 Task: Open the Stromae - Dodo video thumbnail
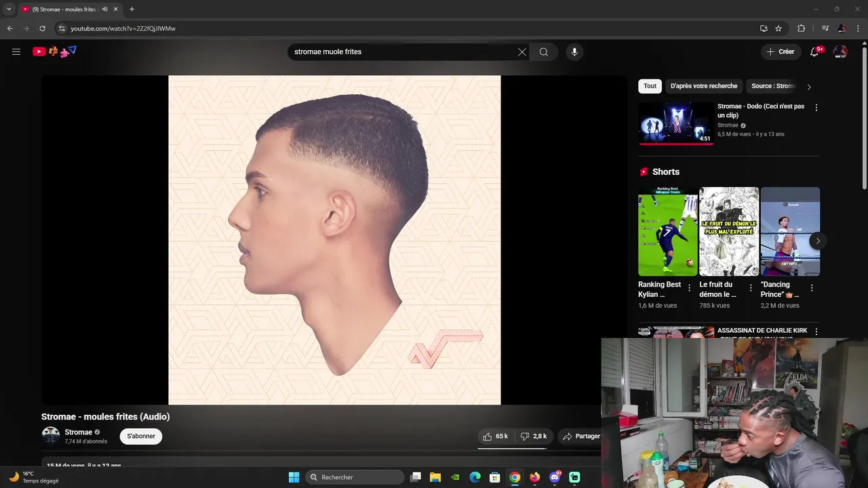coord(676,123)
